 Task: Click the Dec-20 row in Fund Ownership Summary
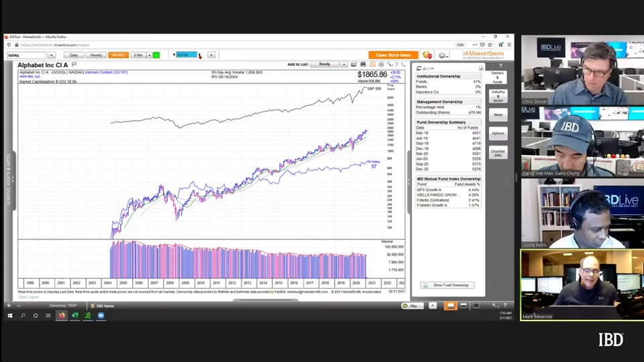click(x=447, y=169)
